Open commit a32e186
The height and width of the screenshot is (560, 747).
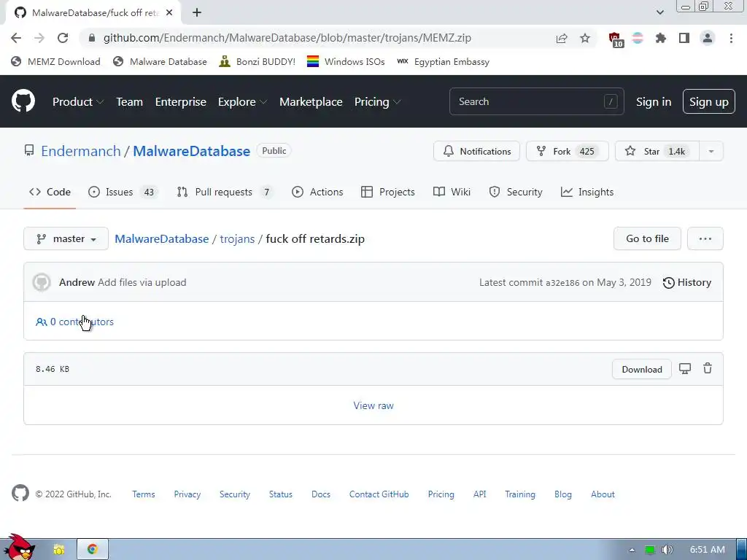click(562, 283)
